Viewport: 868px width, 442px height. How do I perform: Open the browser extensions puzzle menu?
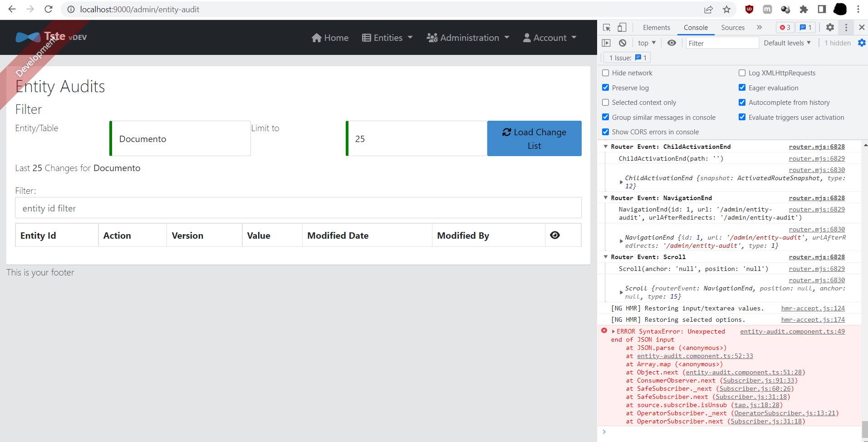coord(804,9)
